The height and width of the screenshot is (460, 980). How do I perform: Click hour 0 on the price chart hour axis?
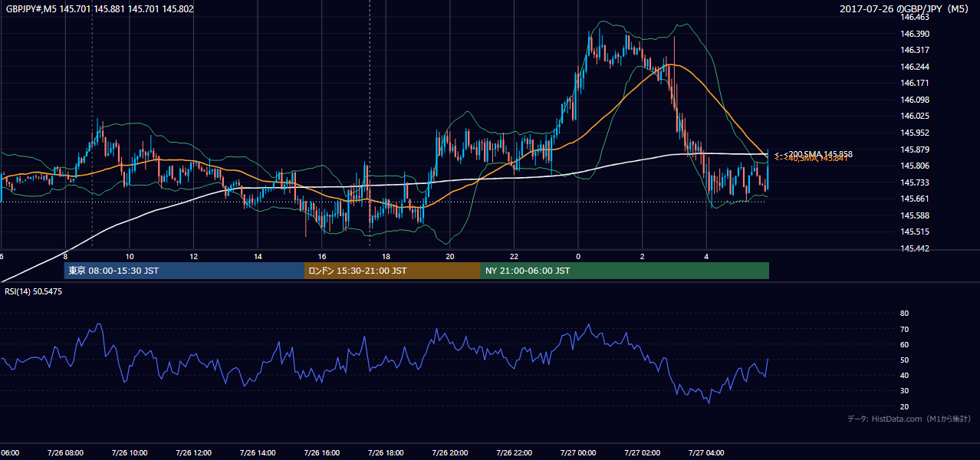click(578, 257)
